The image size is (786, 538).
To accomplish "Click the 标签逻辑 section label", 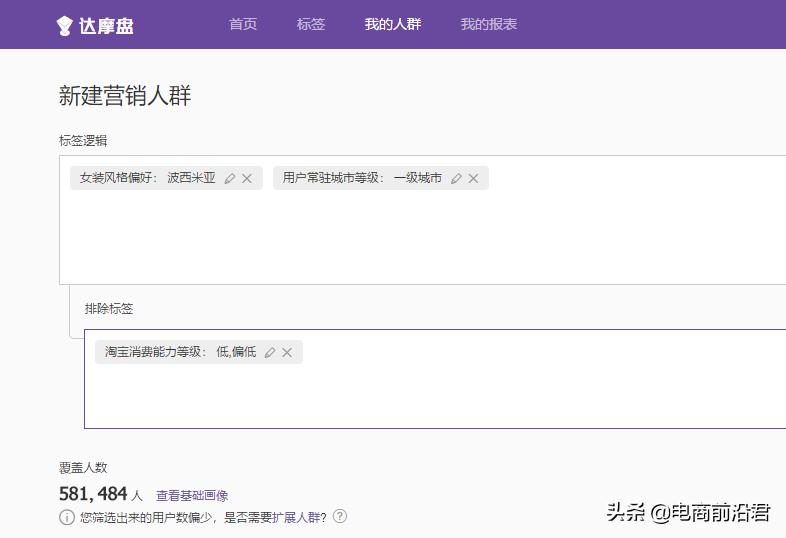I will [x=83, y=140].
